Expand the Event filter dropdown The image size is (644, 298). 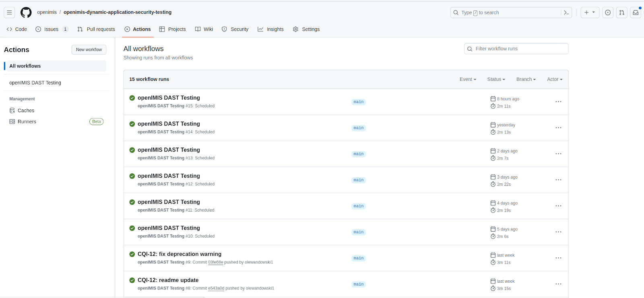[x=468, y=79]
